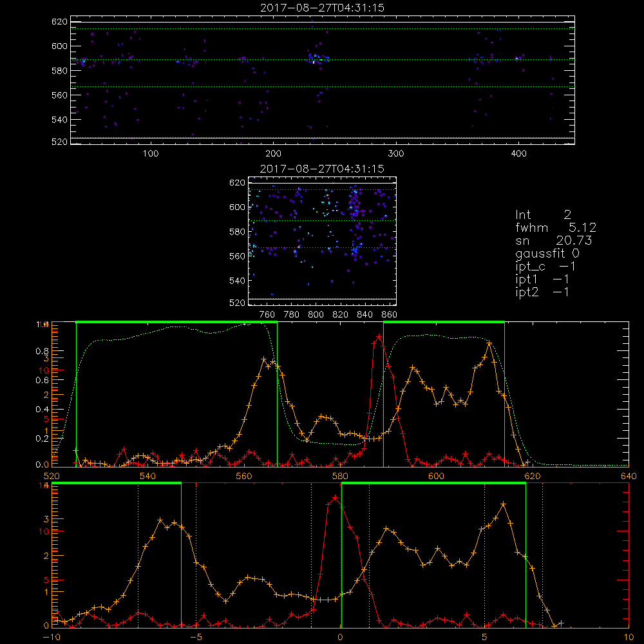The height and width of the screenshot is (644, 644).
Task: Click the timestamp title above the small middle plot
Action: coord(322,169)
